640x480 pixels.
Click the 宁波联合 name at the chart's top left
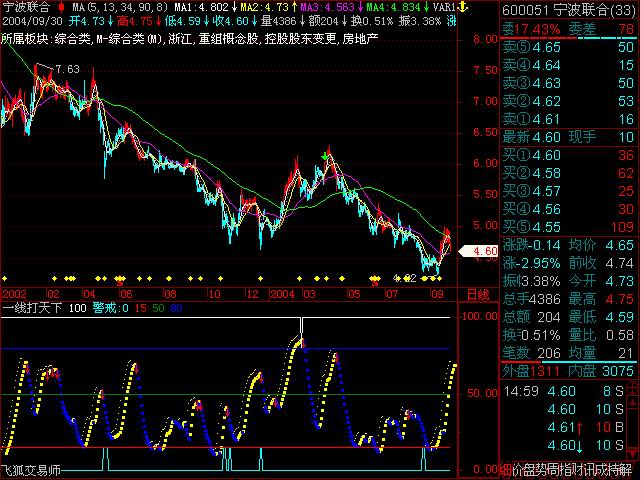pos(27,7)
